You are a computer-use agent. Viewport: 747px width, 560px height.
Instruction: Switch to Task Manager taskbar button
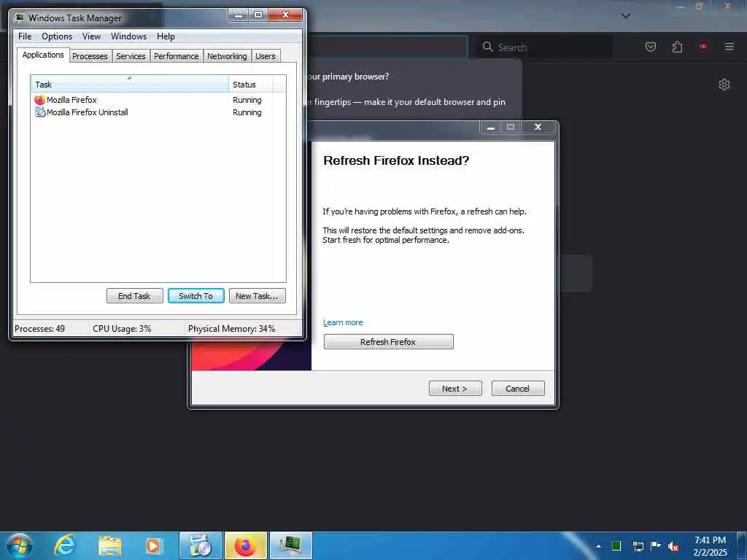click(290, 545)
